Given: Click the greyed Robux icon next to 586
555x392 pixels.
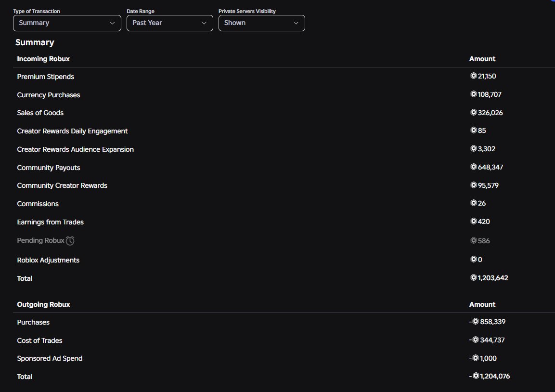Looking at the screenshot, I should pyautogui.click(x=473, y=240).
